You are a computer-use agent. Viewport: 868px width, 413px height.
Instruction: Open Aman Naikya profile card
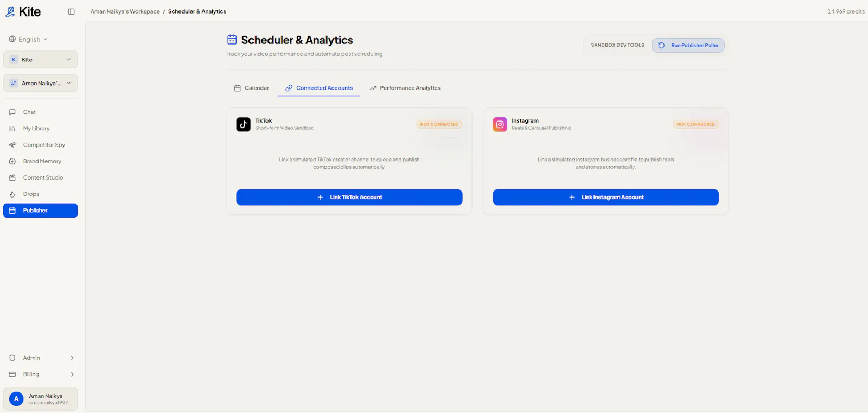pyautogui.click(x=40, y=399)
